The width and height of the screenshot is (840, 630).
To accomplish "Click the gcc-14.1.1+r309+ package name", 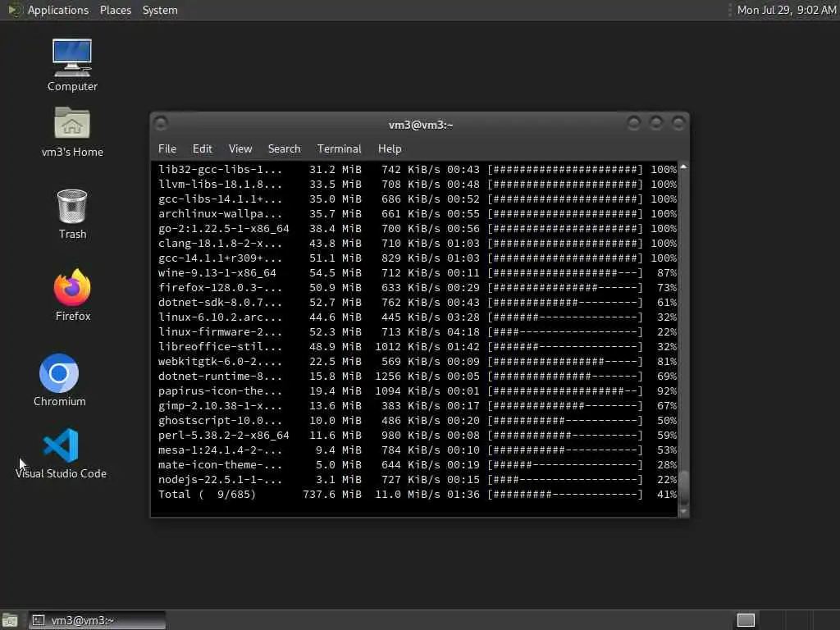I will pyautogui.click(x=220, y=258).
